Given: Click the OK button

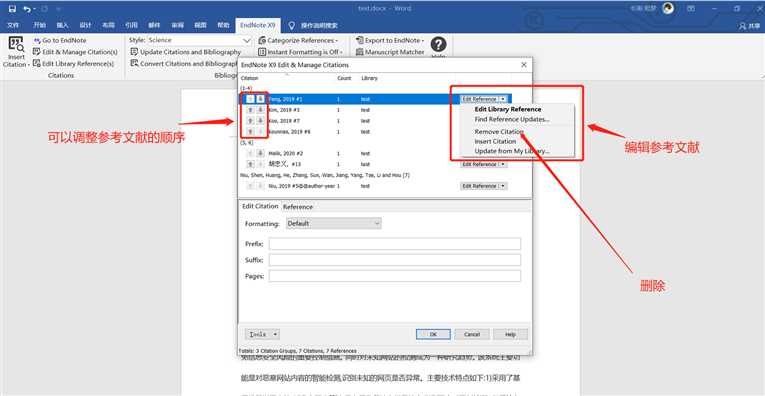Looking at the screenshot, I should coord(433,335).
